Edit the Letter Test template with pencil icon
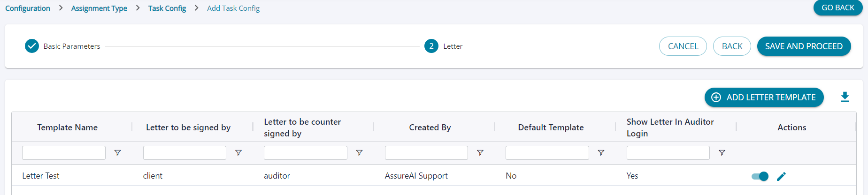Screen dimensions: 868x195 click(x=781, y=176)
